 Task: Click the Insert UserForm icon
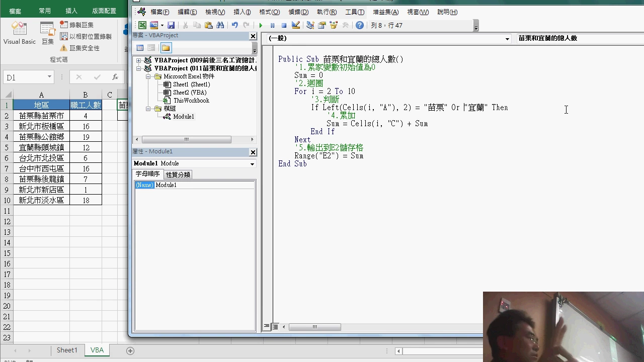[153, 25]
